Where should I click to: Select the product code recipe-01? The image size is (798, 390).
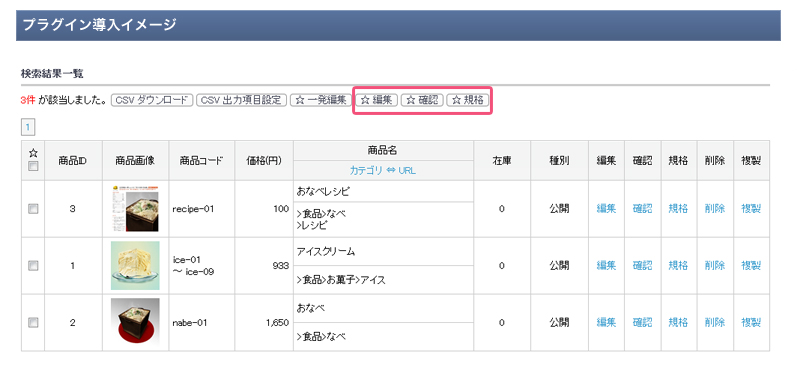pos(193,209)
